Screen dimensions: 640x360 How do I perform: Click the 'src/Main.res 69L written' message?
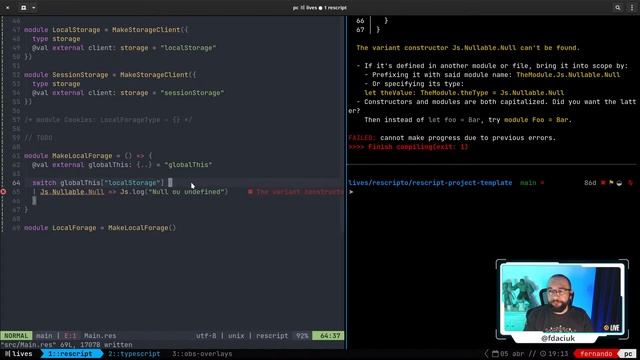tap(66, 344)
